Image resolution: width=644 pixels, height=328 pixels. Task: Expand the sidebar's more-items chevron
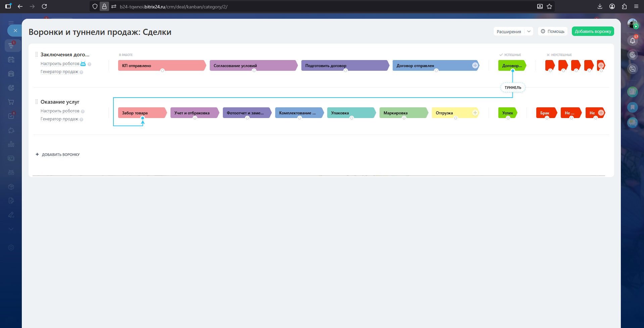[11, 229]
